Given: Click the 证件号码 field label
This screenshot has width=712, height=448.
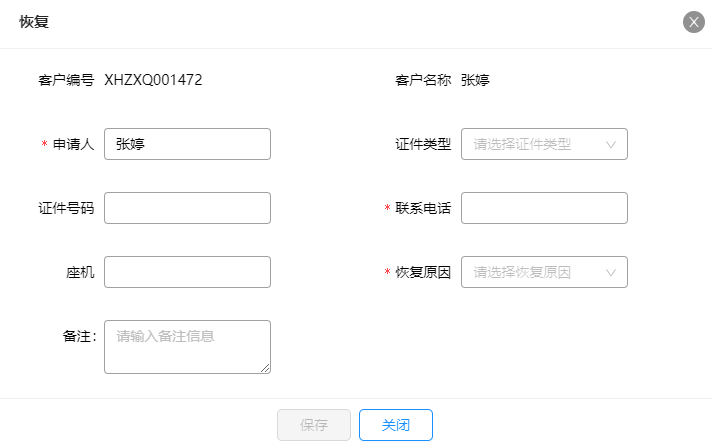Looking at the screenshot, I should [x=66, y=208].
